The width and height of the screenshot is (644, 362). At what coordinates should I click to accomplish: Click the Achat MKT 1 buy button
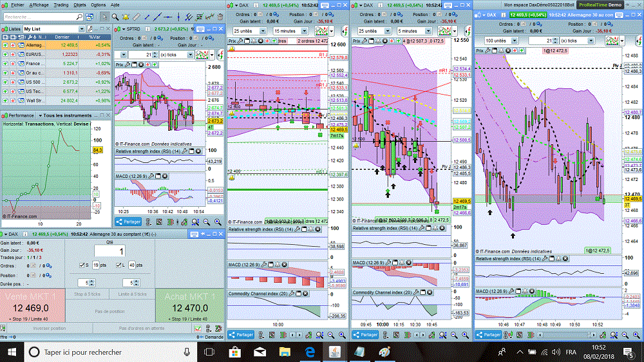tap(190, 305)
